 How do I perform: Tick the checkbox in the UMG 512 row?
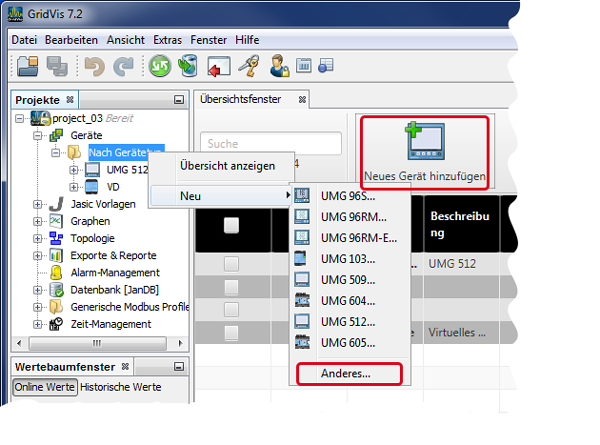tap(231, 264)
